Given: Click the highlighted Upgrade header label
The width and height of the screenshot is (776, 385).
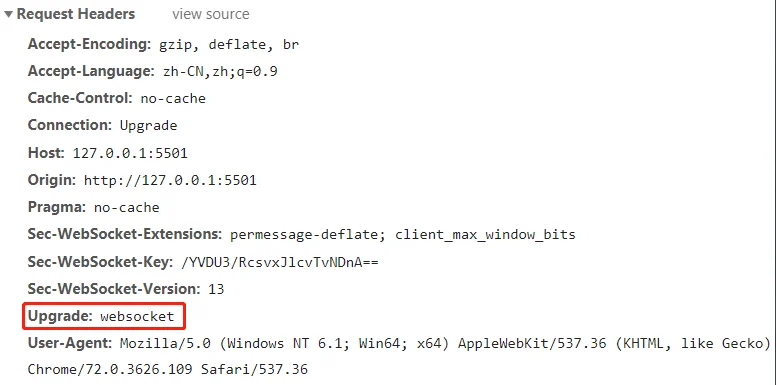Looking at the screenshot, I should 60,316.
